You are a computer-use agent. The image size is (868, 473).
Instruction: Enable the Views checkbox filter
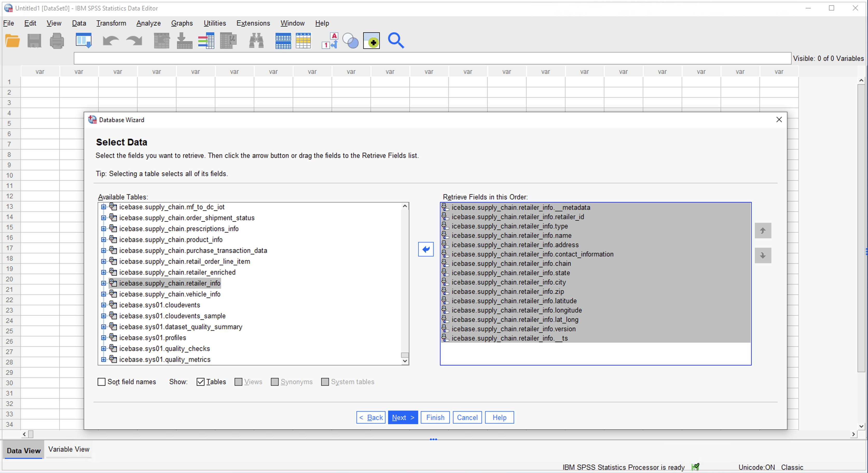(238, 382)
